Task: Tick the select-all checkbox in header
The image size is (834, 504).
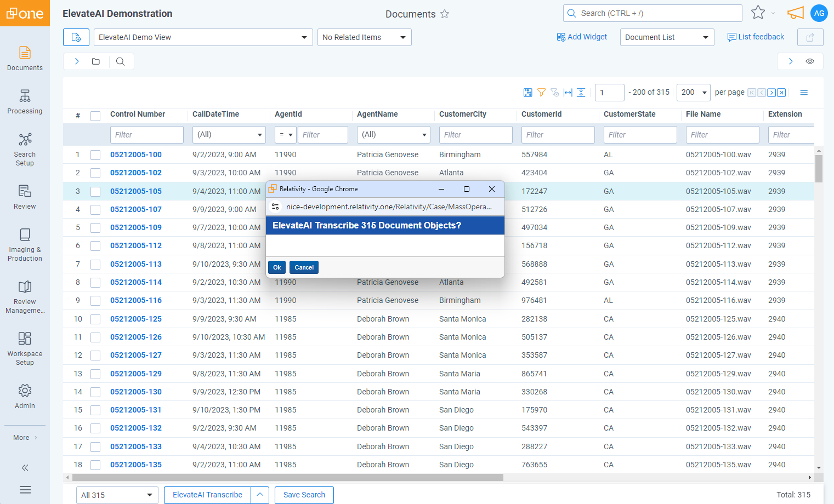Action: tap(95, 116)
